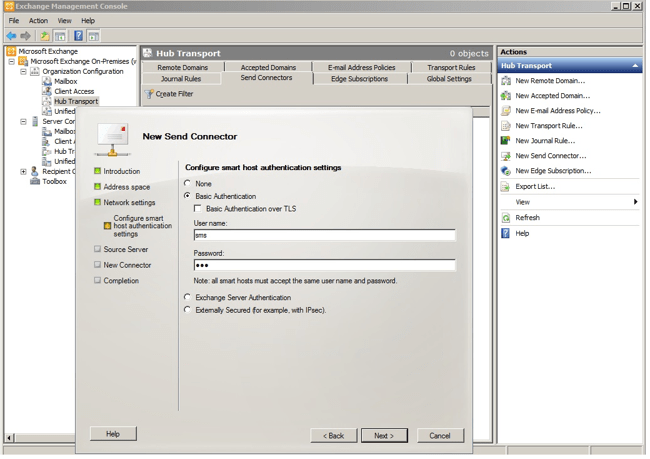Click the Help icon in Actions pane
Screen dimensions: 650x459
[506, 234]
